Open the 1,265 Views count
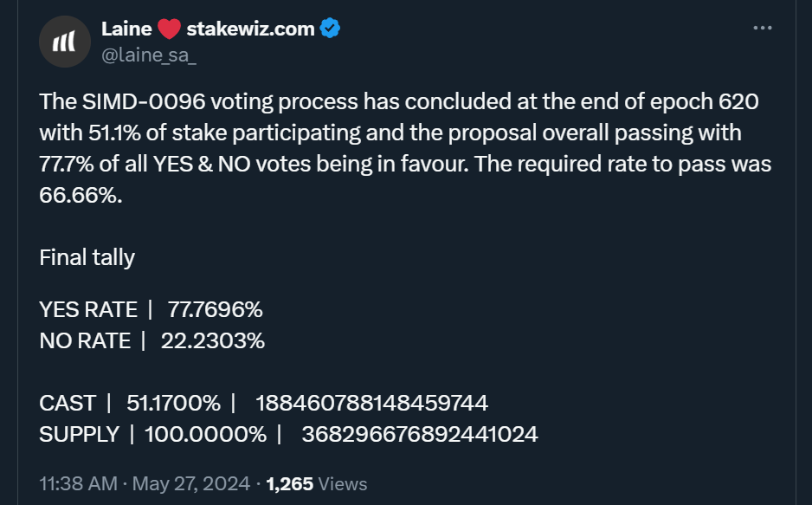 (x=316, y=483)
